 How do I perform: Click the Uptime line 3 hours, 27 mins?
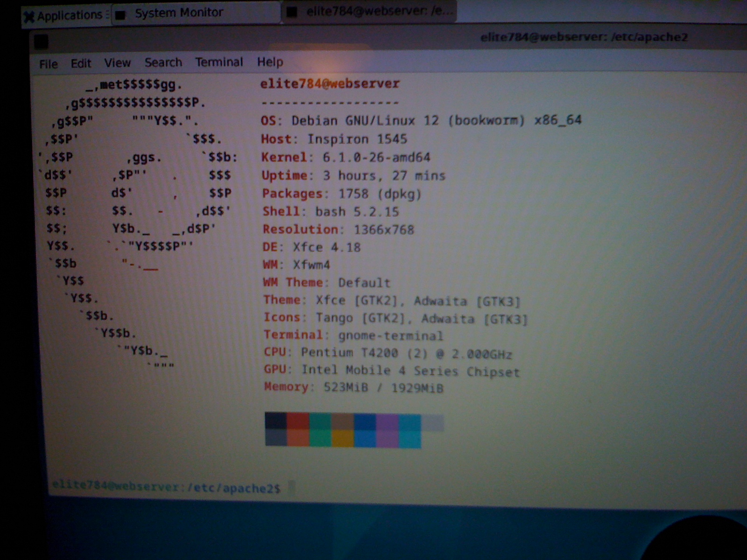point(353,175)
